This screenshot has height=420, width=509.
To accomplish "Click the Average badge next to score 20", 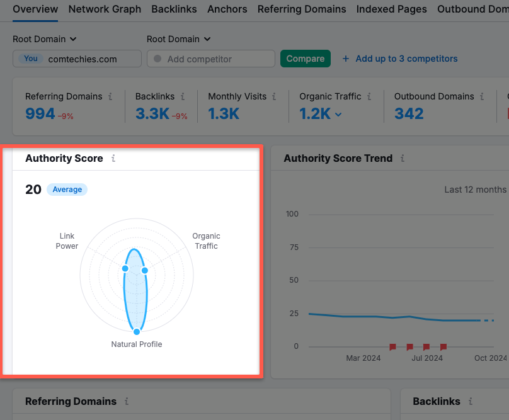I will tap(67, 190).
